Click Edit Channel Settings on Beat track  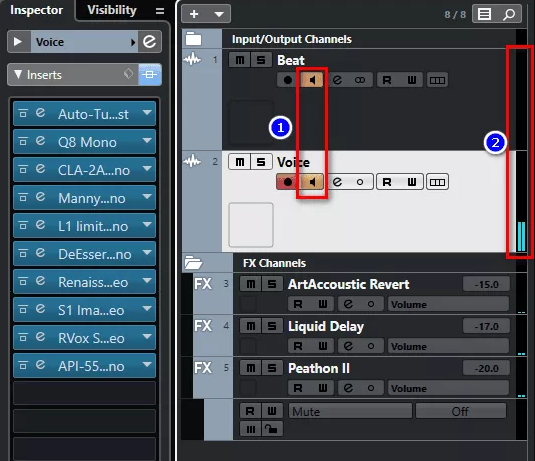[337, 80]
